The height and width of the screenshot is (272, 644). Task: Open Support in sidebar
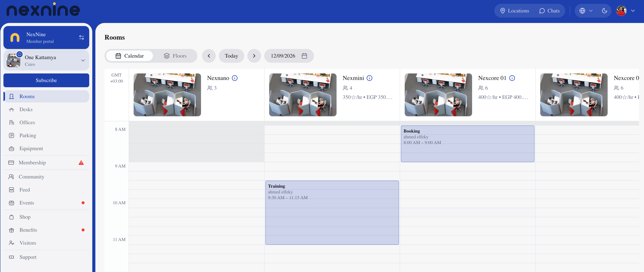[46, 257]
